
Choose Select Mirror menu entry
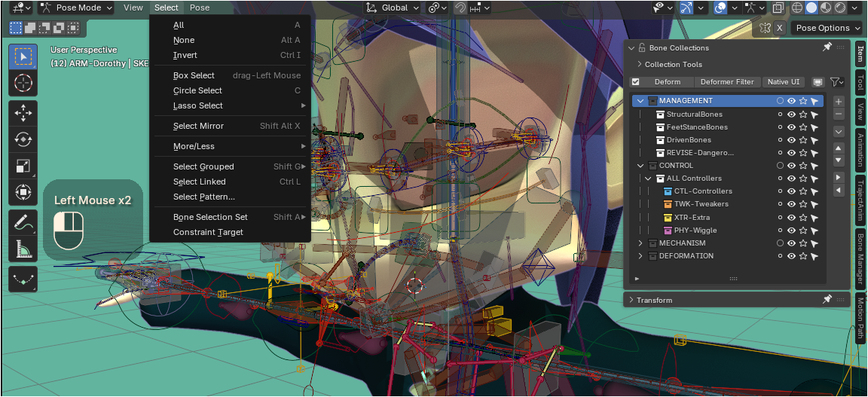pyautogui.click(x=231, y=127)
